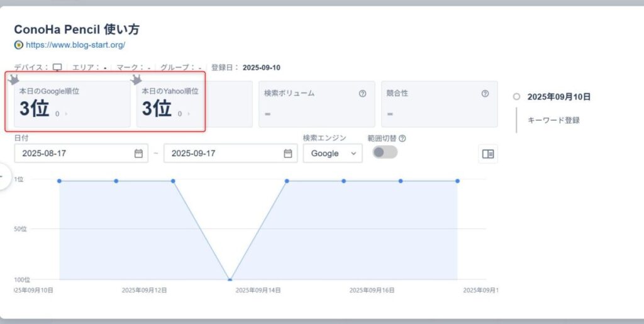Click the desktop device monitor icon

(57, 67)
